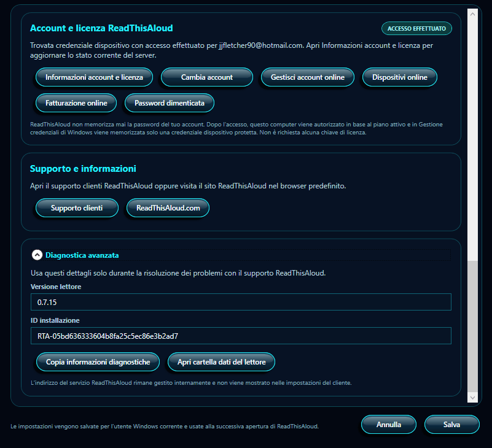This screenshot has width=492, height=448.
Task: Click the Supporto e informazioni heading
Action: click(83, 169)
